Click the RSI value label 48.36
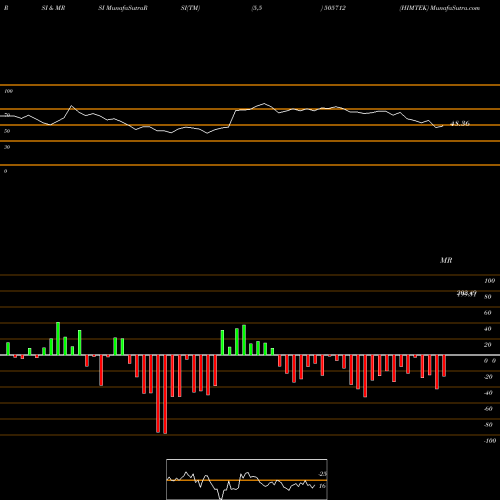Image resolution: width=500 pixels, height=500 pixels. [x=460, y=123]
